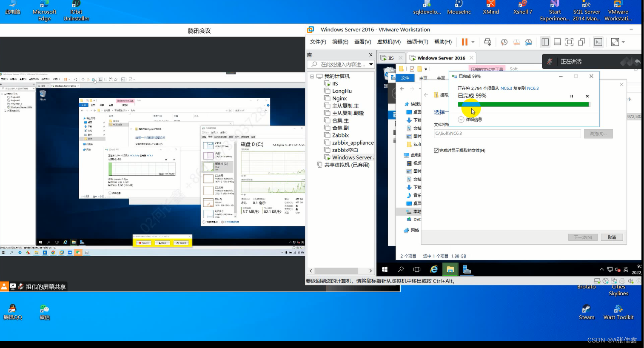Close the Windows Server 2016 tab
644x348 pixels.
471,58
